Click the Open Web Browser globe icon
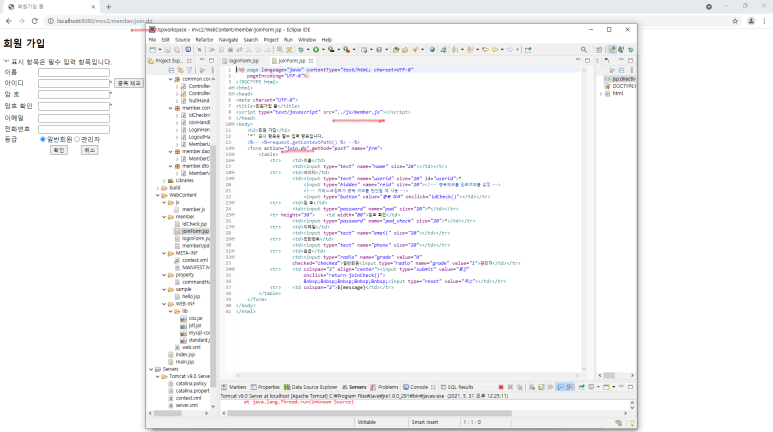This screenshot has width=773, height=432. pyautogui.click(x=432, y=50)
